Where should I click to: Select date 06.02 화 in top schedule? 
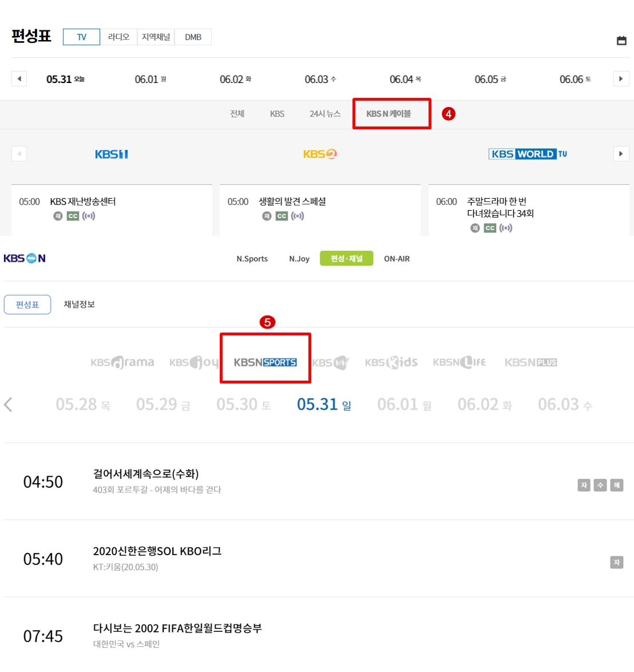click(235, 80)
